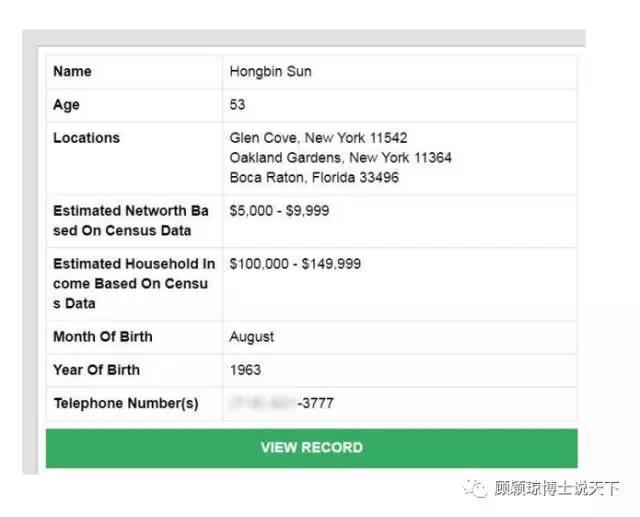Click the 1963 birth year value
Viewport: 640px width, 517px height.
pos(245,370)
